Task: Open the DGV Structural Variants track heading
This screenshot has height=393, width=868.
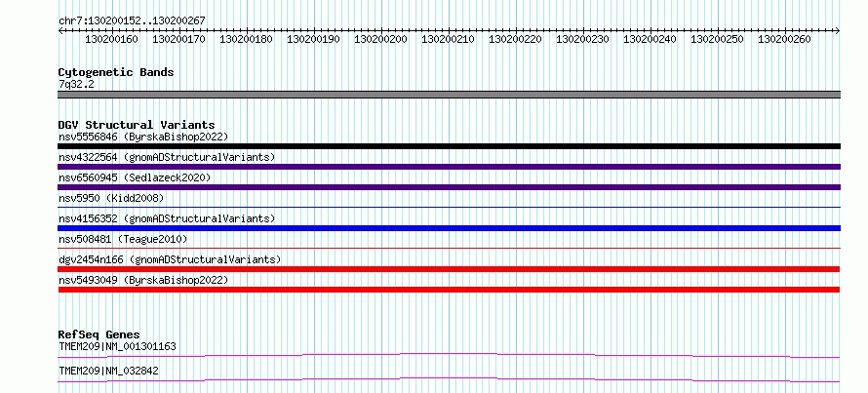Action: 137,125
